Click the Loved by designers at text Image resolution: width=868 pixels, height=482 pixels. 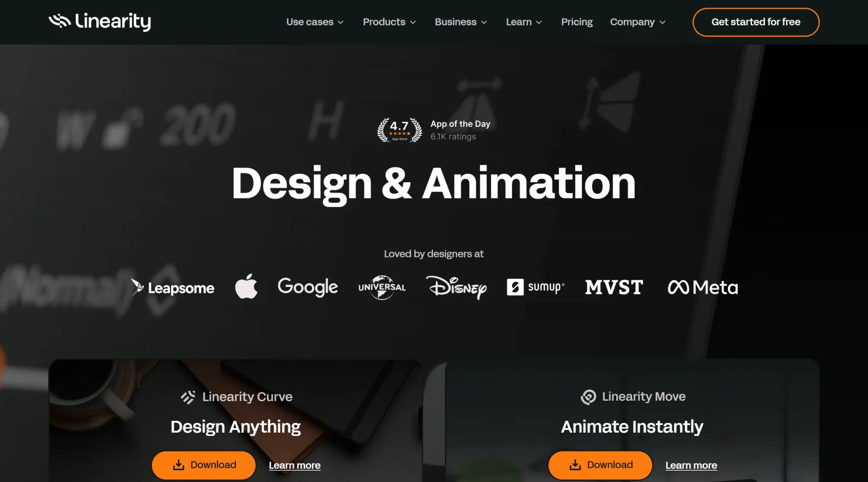433,254
